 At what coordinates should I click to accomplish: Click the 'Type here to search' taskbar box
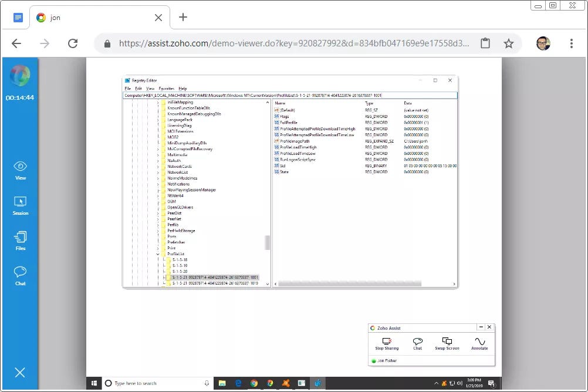(x=156, y=383)
